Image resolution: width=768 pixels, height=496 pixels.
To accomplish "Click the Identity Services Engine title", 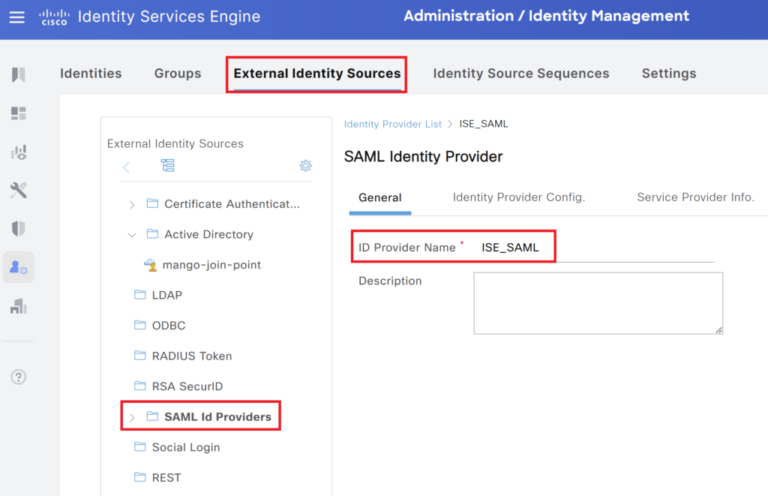I will point(169,17).
